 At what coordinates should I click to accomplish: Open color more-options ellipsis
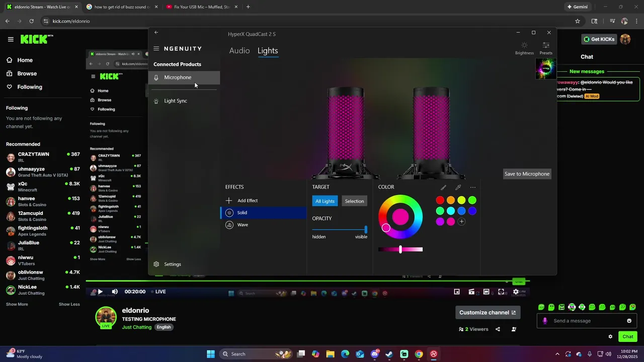472,187
